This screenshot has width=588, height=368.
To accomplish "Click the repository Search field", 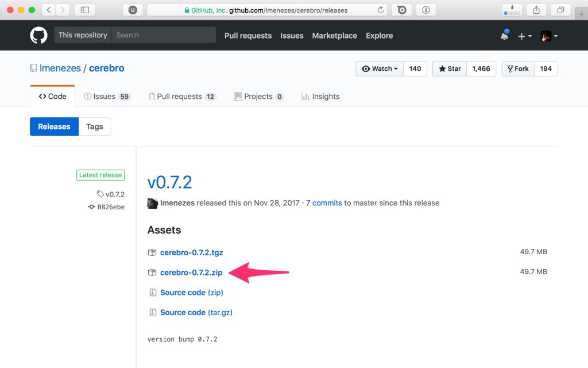I will pyautogui.click(x=164, y=35).
